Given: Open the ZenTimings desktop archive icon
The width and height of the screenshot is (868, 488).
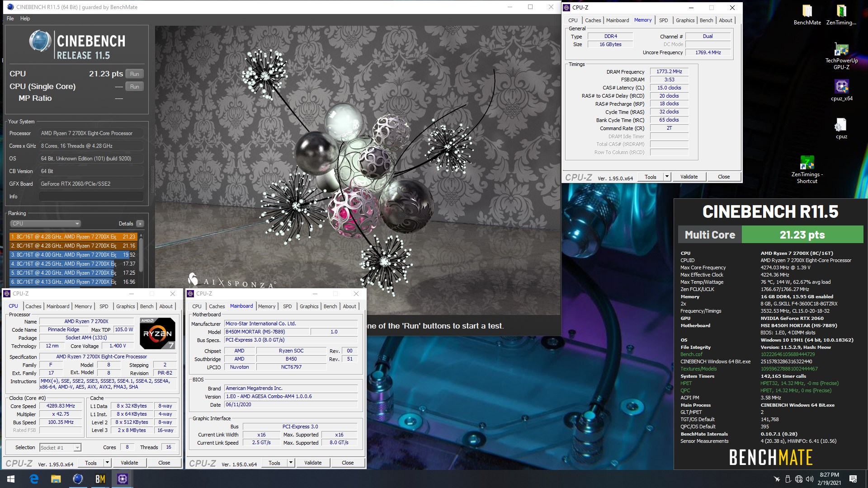Looking at the screenshot, I should tap(841, 14).
